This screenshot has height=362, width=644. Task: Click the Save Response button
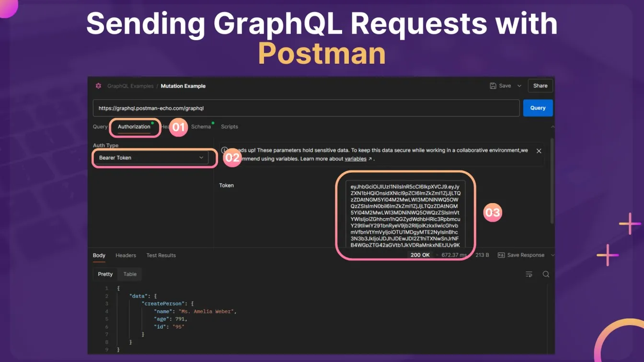pyautogui.click(x=521, y=255)
